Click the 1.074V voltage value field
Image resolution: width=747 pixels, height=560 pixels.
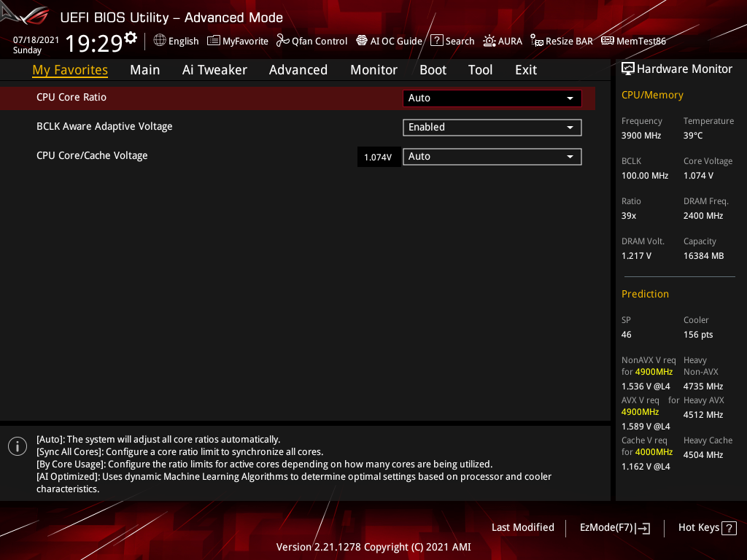click(x=379, y=156)
